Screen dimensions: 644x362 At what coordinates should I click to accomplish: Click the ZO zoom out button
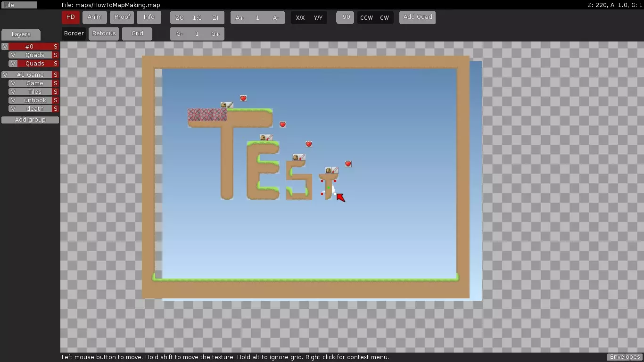click(x=179, y=18)
